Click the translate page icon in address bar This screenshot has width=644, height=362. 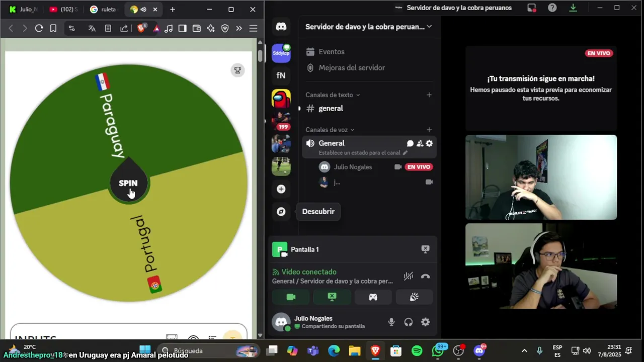pyautogui.click(x=92, y=28)
